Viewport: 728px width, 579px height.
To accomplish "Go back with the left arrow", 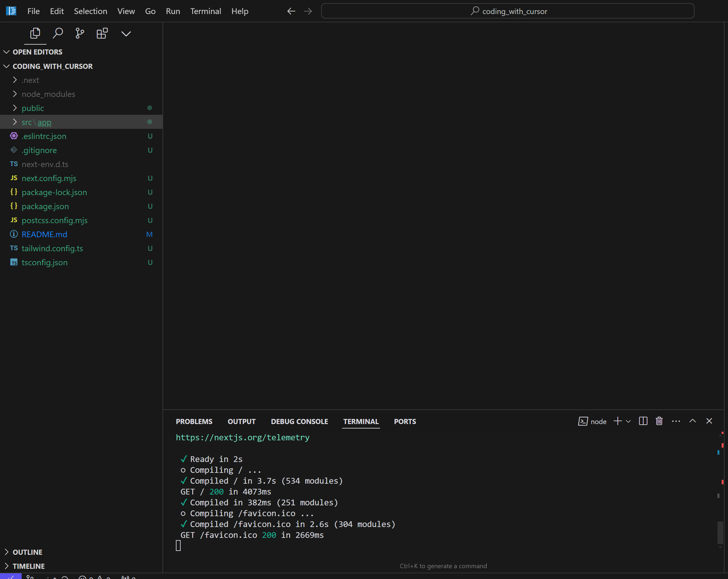I will [x=291, y=11].
